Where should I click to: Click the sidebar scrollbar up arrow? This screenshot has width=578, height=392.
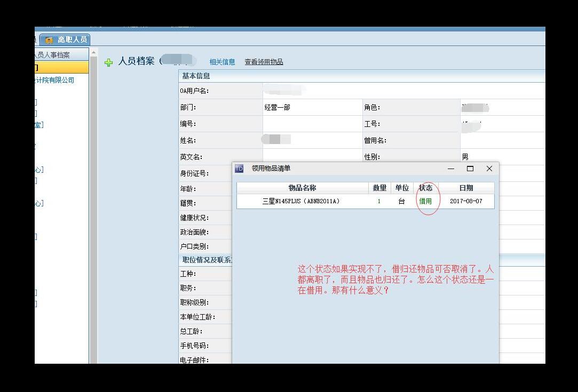click(93, 53)
